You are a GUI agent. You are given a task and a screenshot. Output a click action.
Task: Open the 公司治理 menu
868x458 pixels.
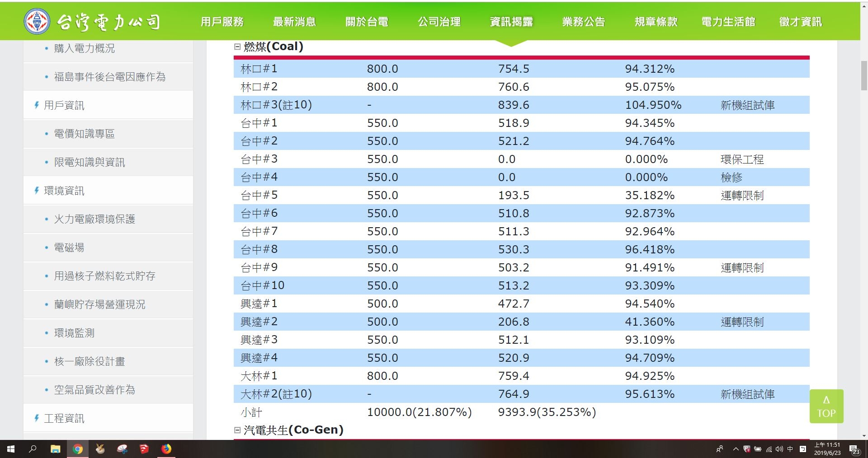[439, 22]
